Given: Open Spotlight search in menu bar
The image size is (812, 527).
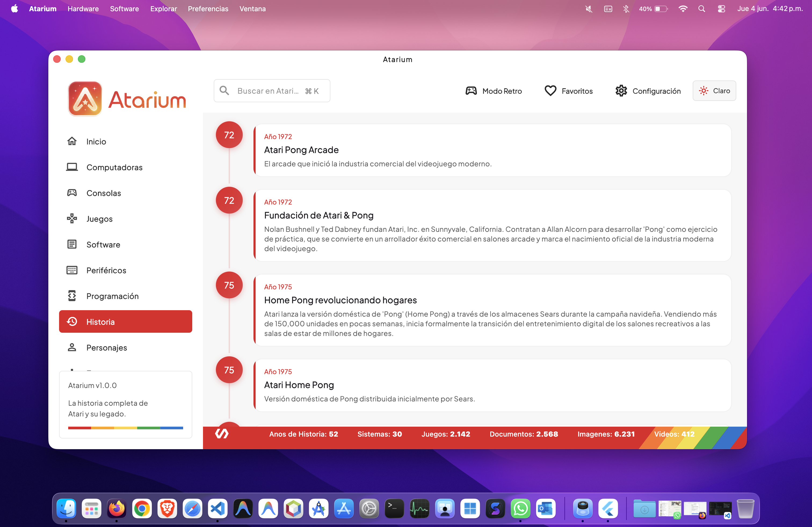Looking at the screenshot, I should (x=701, y=9).
